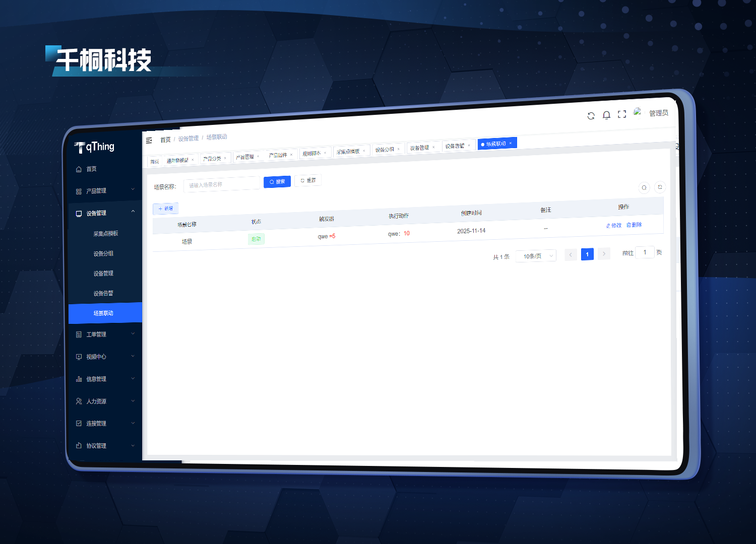756x544 pixels.
Task: Click the refresh icon in top header
Action: click(591, 116)
